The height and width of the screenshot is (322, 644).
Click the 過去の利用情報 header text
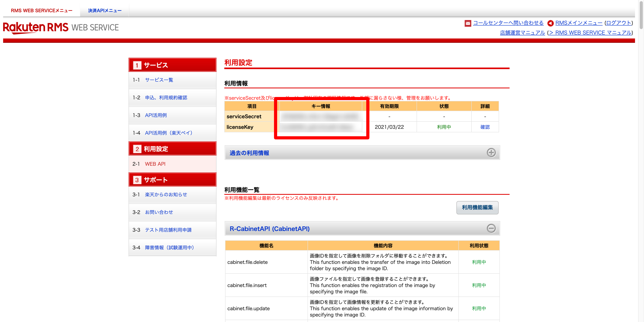(x=249, y=153)
